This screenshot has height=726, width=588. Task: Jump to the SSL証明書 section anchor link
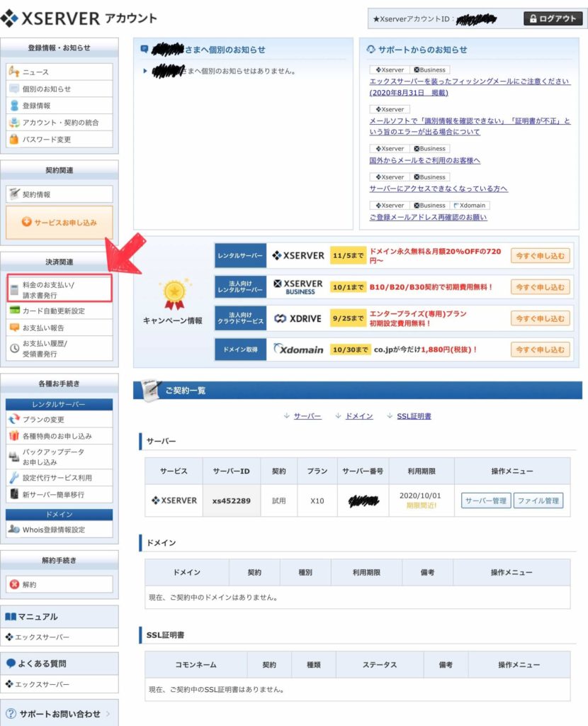point(414,415)
